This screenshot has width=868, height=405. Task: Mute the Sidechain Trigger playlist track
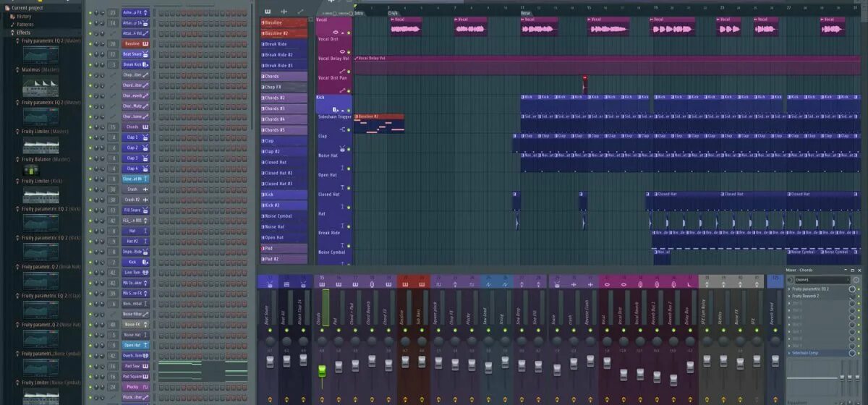tap(349, 129)
